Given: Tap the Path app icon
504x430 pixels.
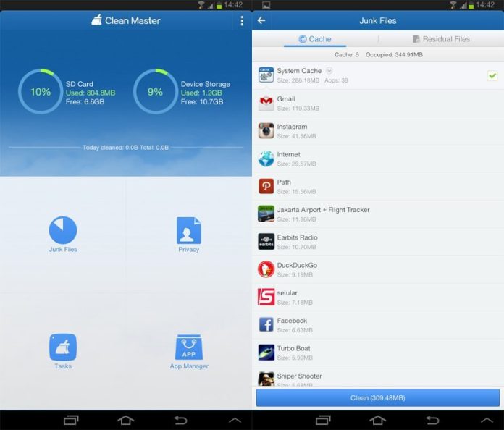Looking at the screenshot, I should click(x=266, y=186).
